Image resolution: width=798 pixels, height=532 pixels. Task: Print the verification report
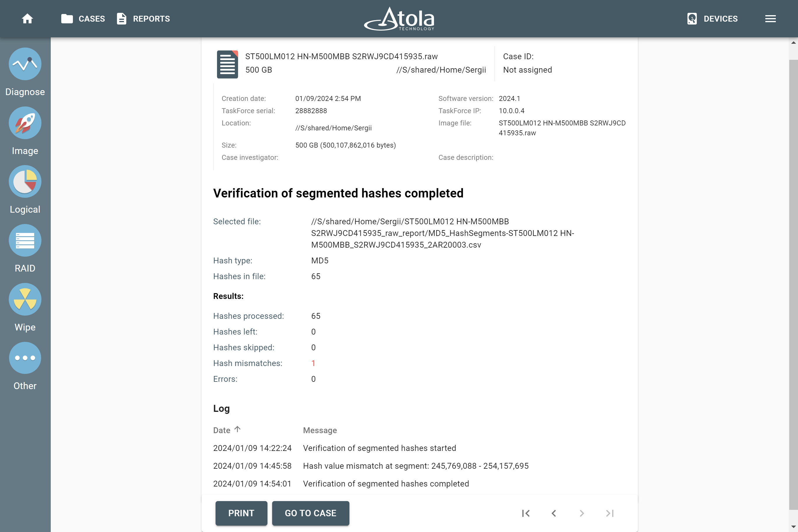click(241, 513)
